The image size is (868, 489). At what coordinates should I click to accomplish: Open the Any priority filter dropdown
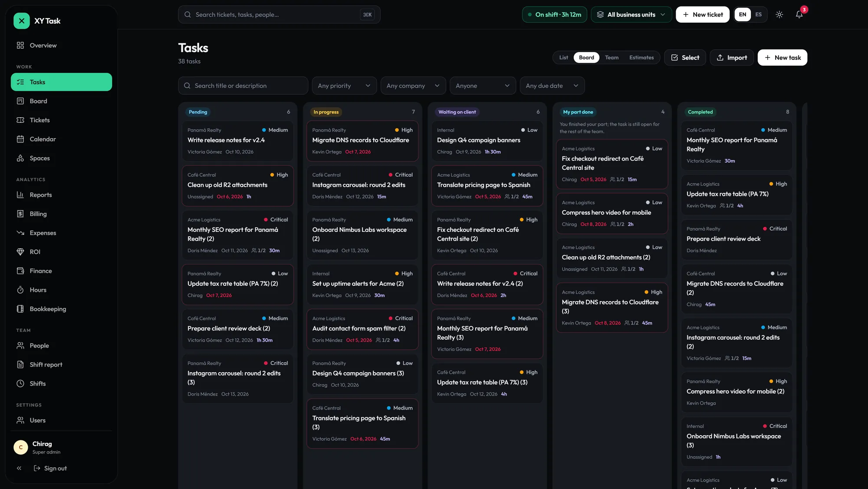pos(344,86)
